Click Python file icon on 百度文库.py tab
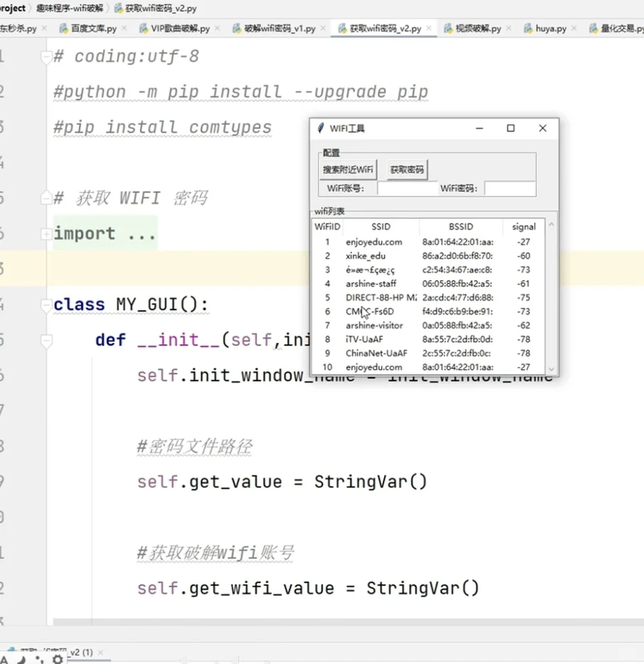The width and height of the screenshot is (644, 664). (63, 28)
